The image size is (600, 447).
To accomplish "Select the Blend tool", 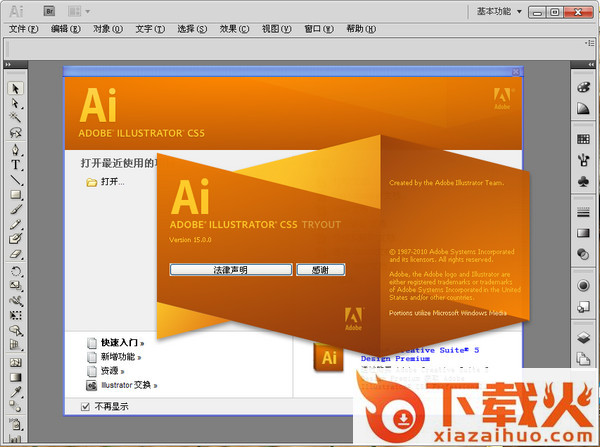I will pyautogui.click(x=15, y=406).
